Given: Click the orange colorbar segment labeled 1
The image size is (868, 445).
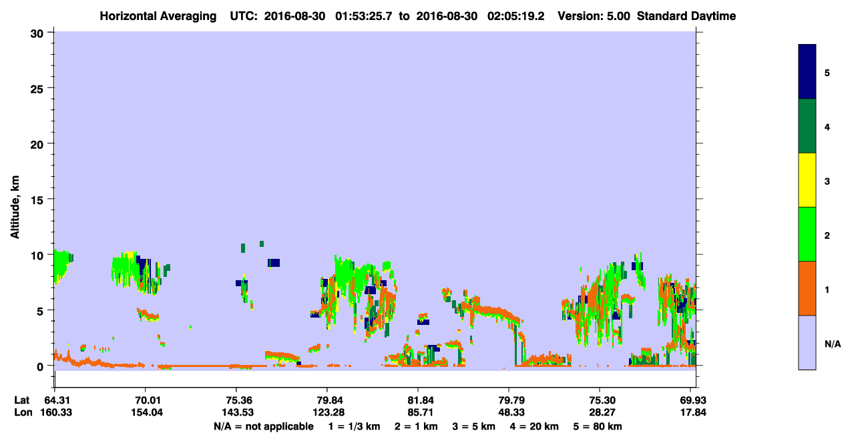Looking at the screenshot, I should pos(807,288).
